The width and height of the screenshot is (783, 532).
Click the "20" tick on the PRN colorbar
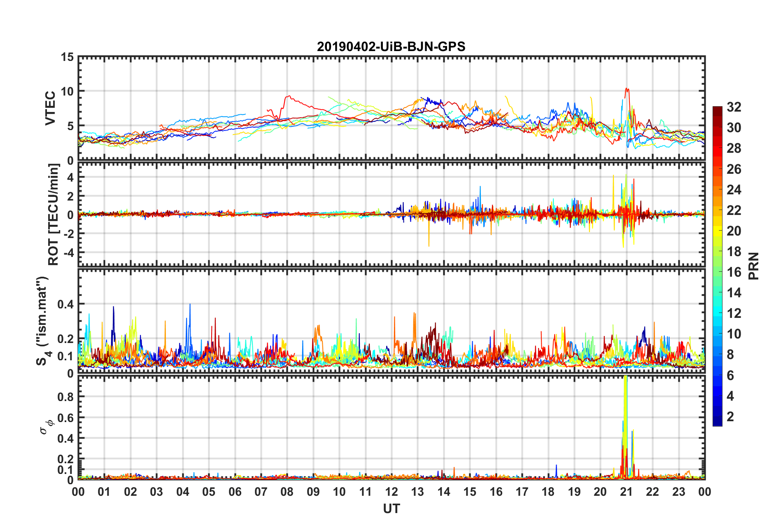coord(734,231)
